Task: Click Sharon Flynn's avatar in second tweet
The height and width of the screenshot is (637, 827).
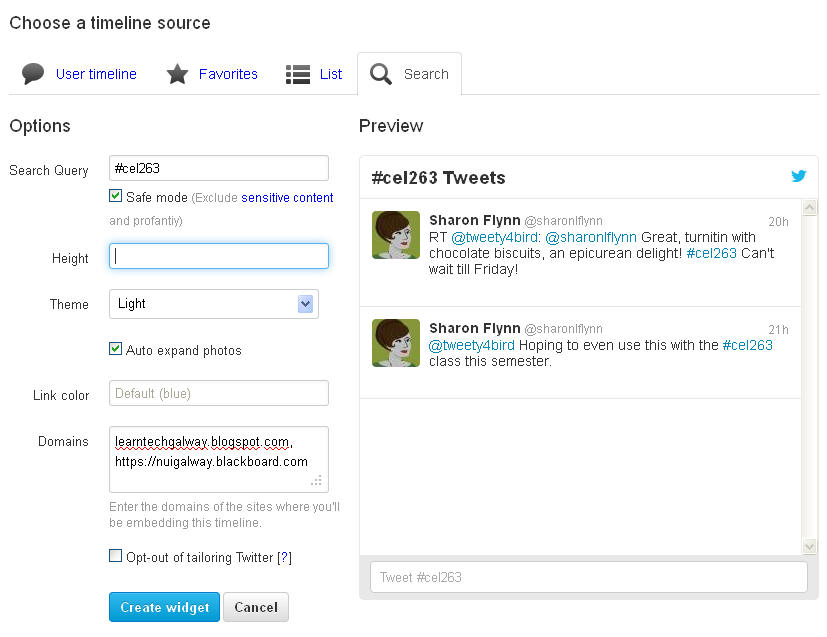Action: [395, 343]
